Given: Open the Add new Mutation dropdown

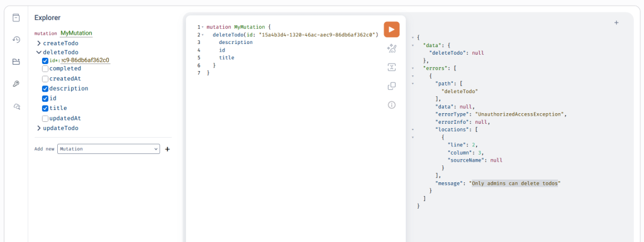Looking at the screenshot, I should [108, 149].
